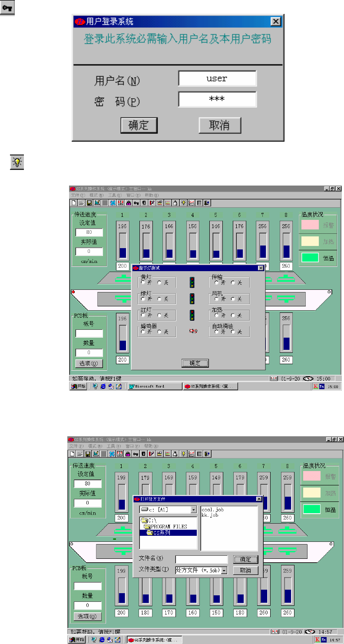Click New file icon in window behind open recipe dialog

point(73,454)
